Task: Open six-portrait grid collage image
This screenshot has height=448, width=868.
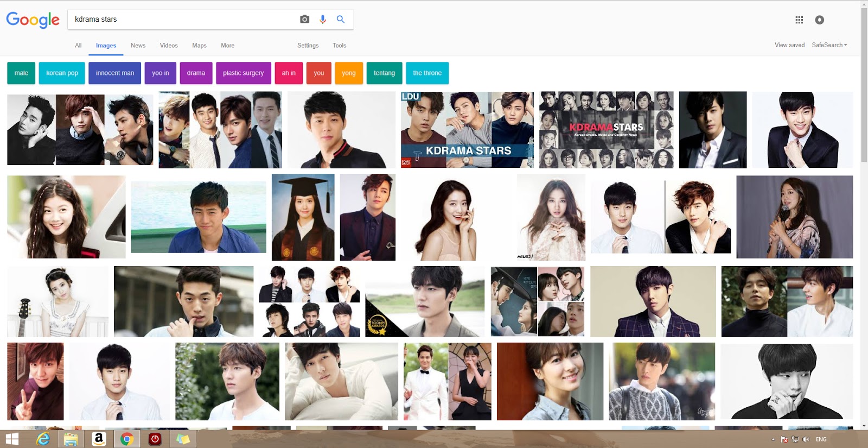Action: [309, 301]
